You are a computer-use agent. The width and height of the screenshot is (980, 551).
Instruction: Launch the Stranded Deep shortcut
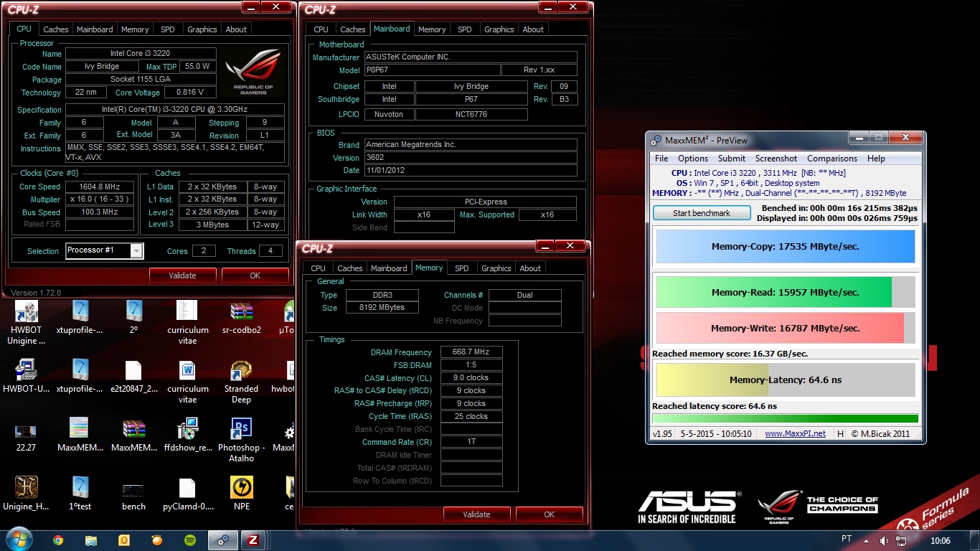coord(241,382)
